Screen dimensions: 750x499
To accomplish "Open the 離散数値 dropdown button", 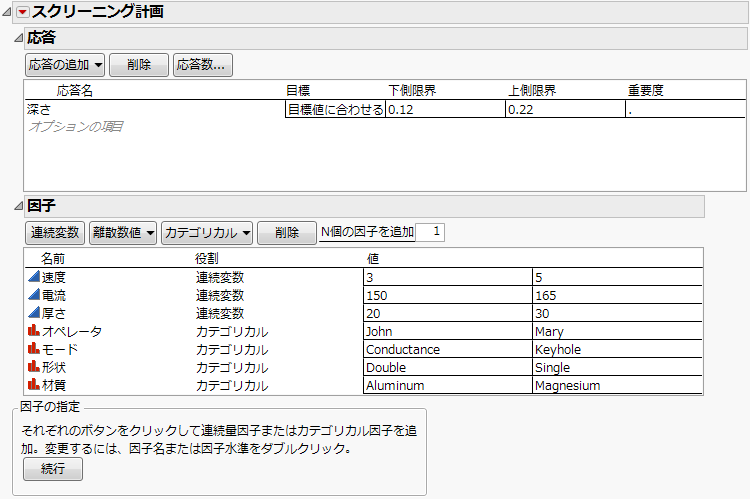I will pyautogui.click(x=122, y=233).
